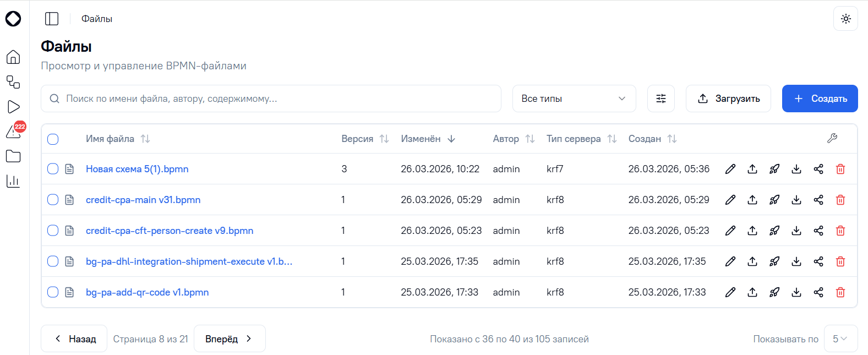Viewport: 868px width, 355px height.
Task: Sort by Изменён column
Action: coord(428,139)
